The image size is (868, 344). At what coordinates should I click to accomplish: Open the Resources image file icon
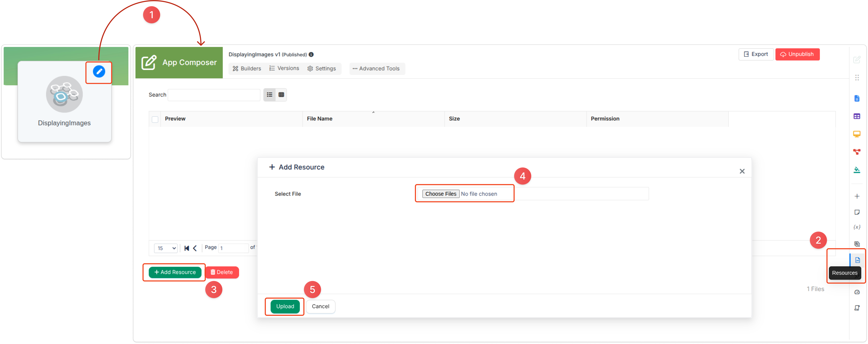click(x=857, y=260)
